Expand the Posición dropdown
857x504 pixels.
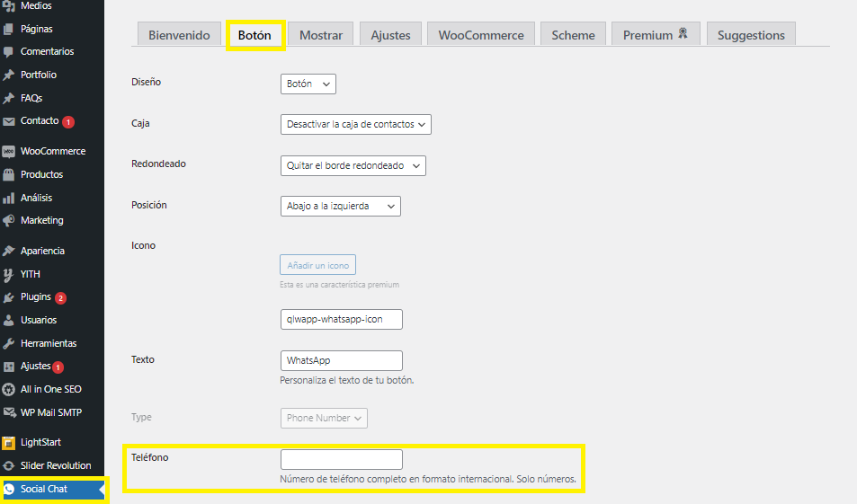[340, 206]
